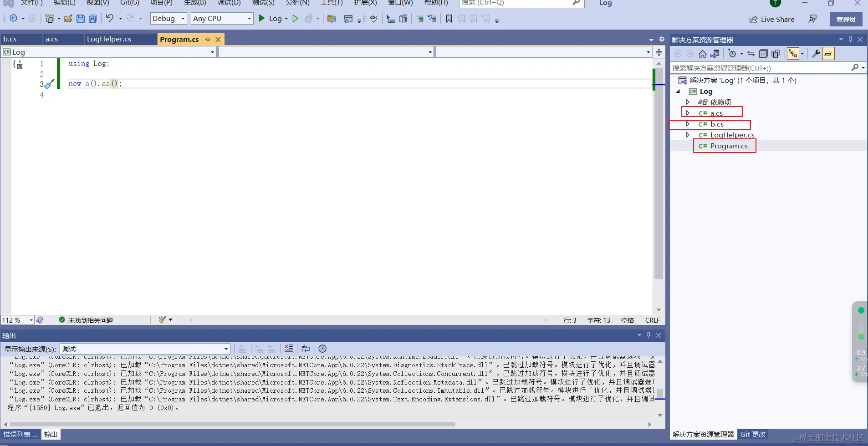
Task: Start debugging with the green Log play button
Action: point(271,19)
